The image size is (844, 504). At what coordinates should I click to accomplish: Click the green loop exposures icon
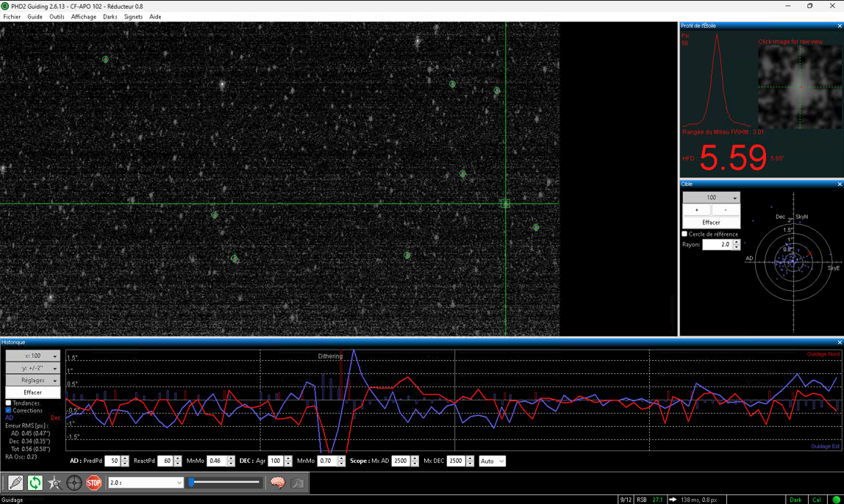tap(35, 483)
